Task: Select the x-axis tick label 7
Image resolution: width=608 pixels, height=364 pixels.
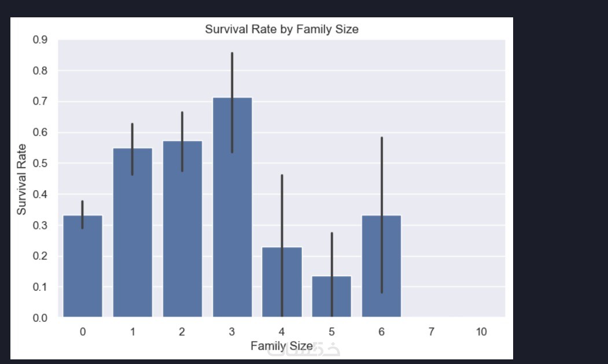Action: [x=432, y=332]
